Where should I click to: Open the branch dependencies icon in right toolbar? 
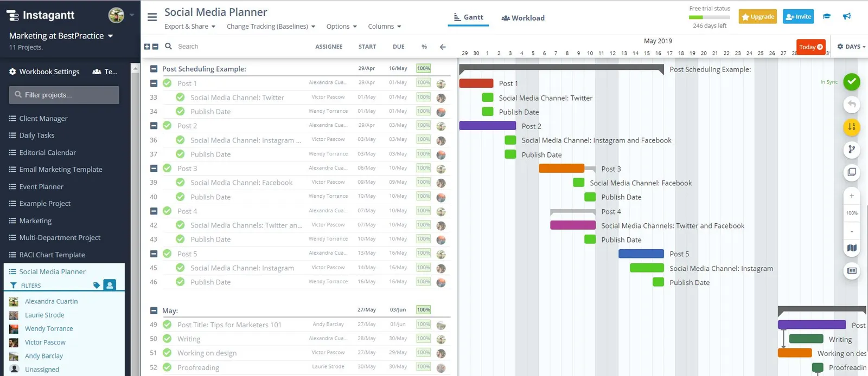click(852, 150)
